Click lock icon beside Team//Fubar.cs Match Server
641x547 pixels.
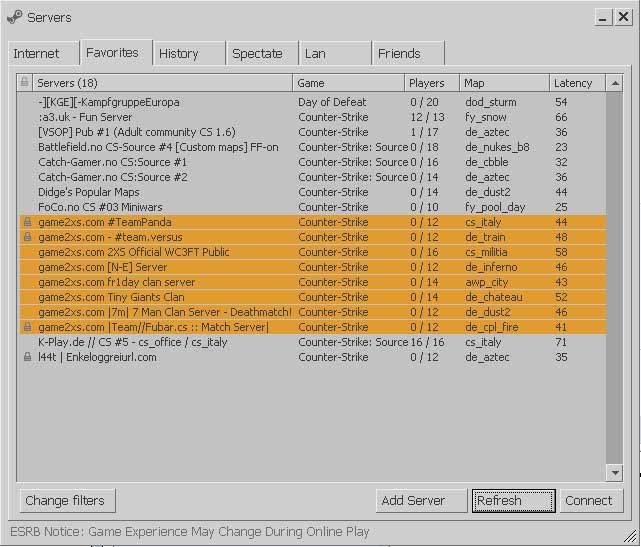pos(27,327)
